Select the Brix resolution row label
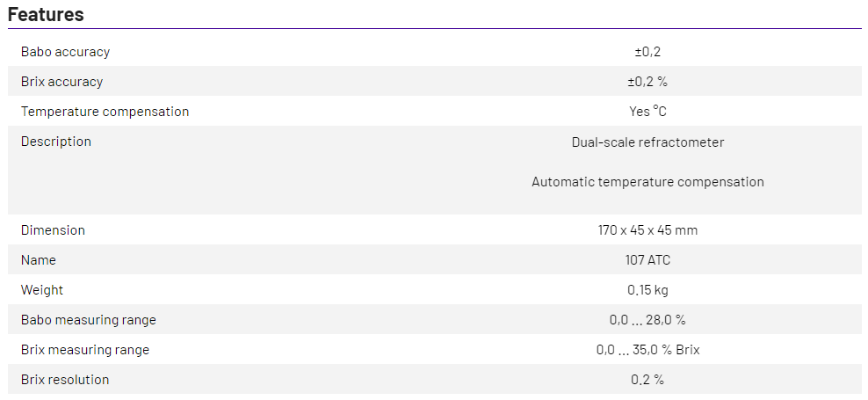Screen dimensions: 868x400 click(65, 380)
